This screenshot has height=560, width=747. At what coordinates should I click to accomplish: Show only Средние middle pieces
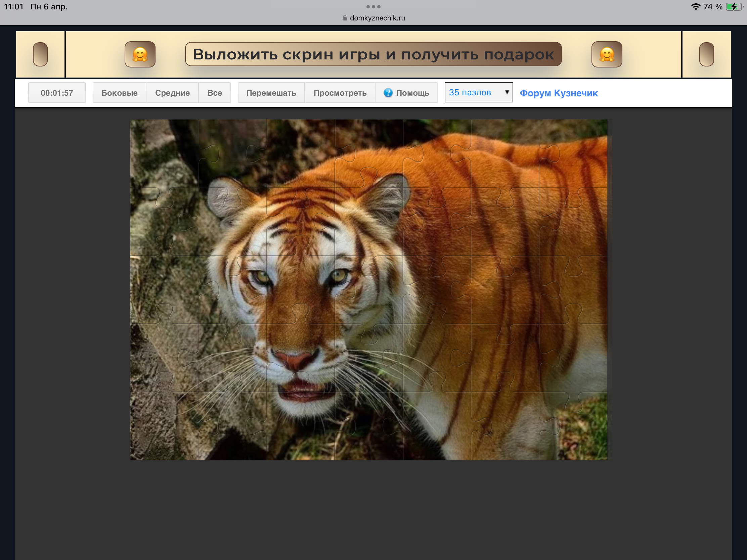click(x=172, y=93)
